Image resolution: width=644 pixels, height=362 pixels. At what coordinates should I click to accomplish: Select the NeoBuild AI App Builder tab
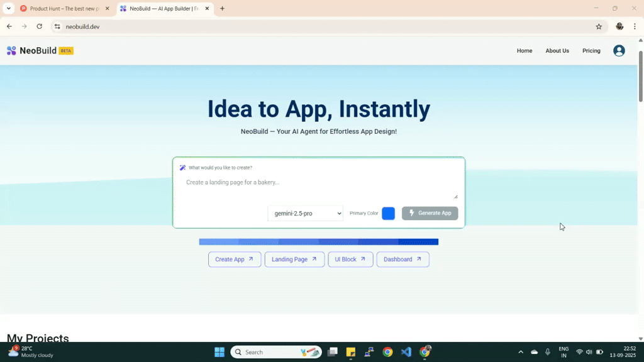tap(164, 8)
